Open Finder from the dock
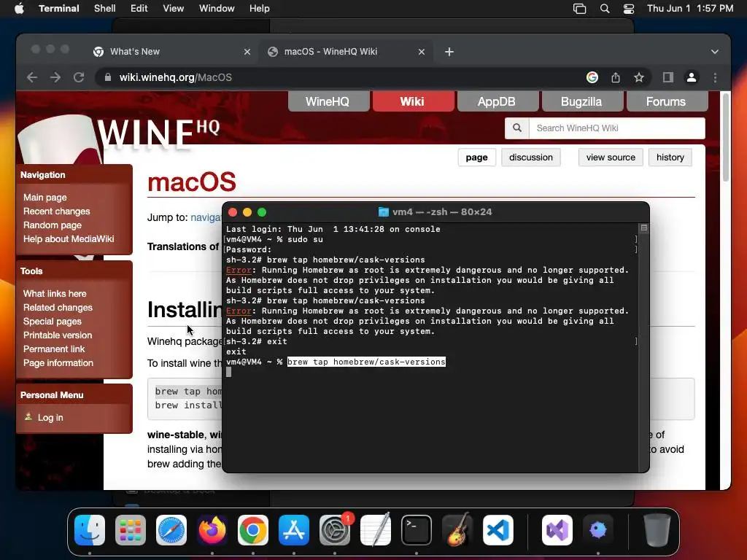The width and height of the screenshot is (747, 560). tap(90, 530)
